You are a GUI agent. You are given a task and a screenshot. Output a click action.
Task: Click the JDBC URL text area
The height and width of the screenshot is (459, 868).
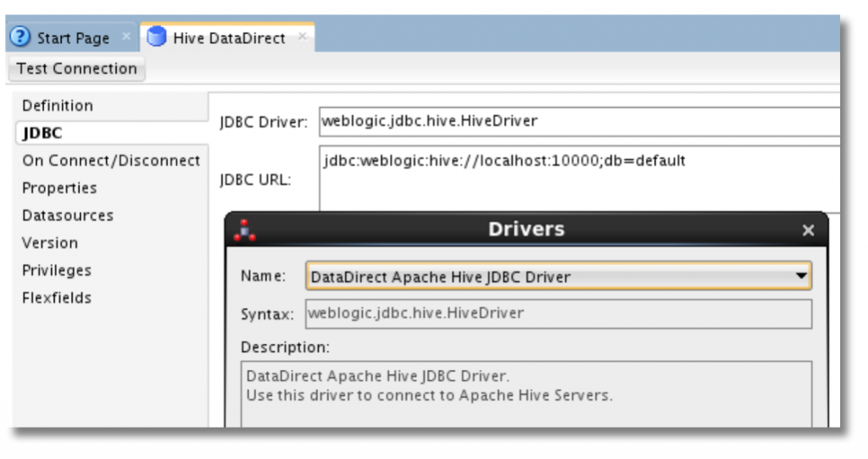point(579,178)
